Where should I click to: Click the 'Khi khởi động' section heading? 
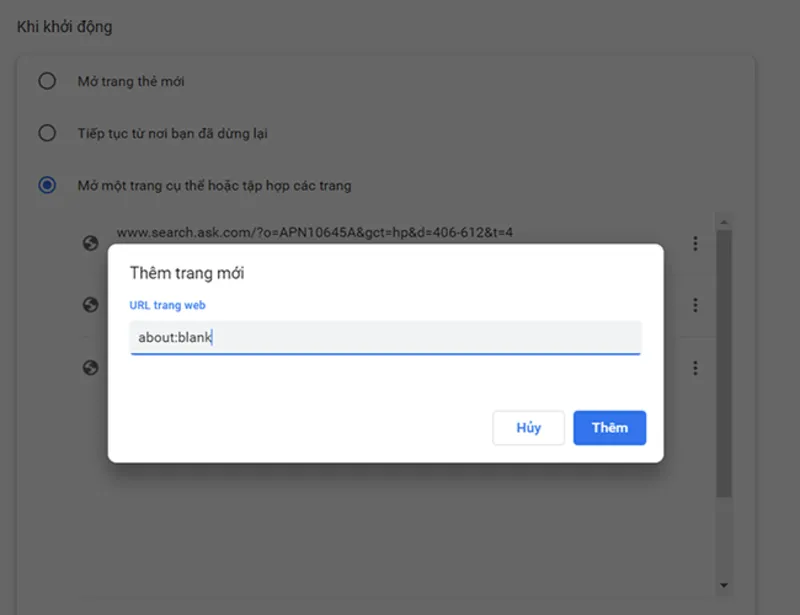64,27
